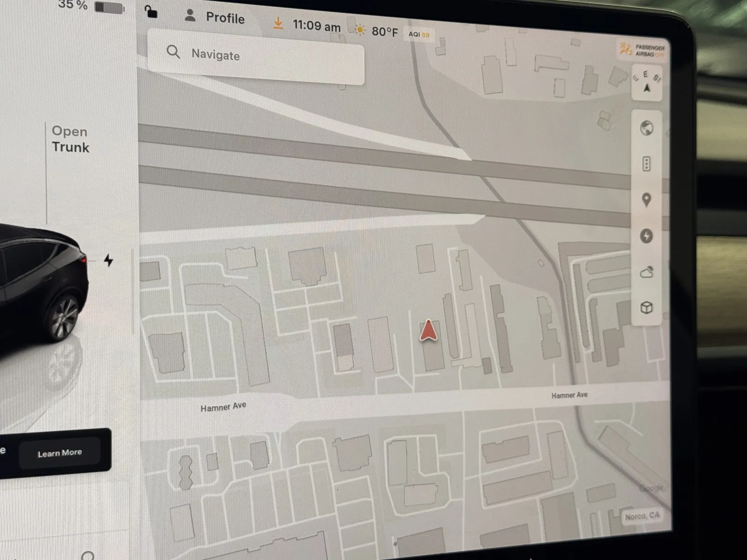747x560 pixels.
Task: Tap the Norco, CA location label
Action: point(642,516)
